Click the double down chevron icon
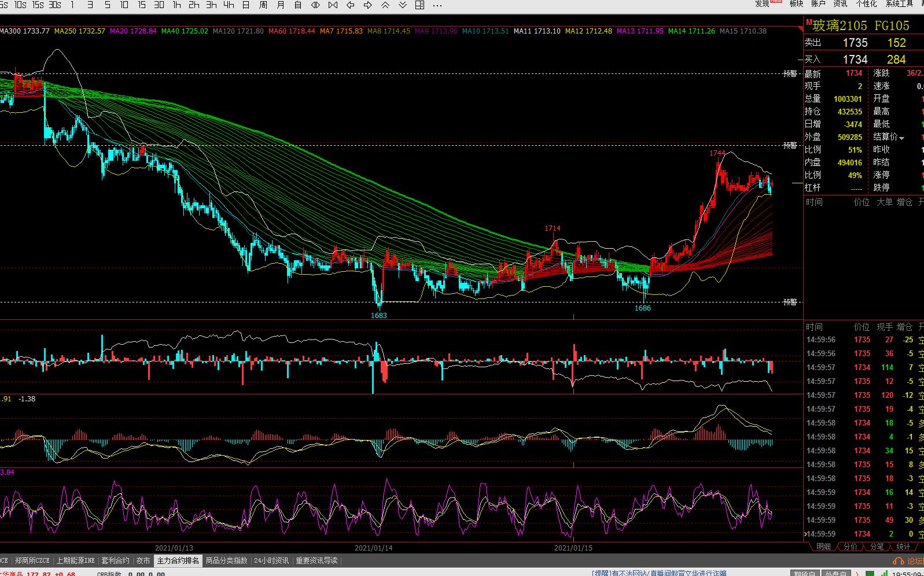The image size is (924, 576). click(x=403, y=5)
